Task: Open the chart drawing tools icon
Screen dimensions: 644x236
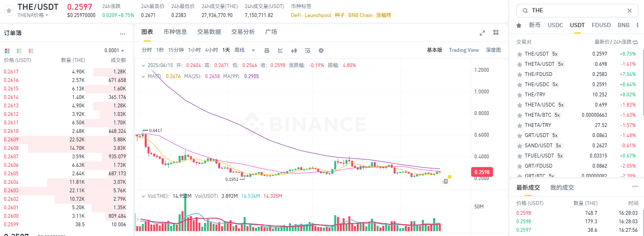Action: pos(267,50)
